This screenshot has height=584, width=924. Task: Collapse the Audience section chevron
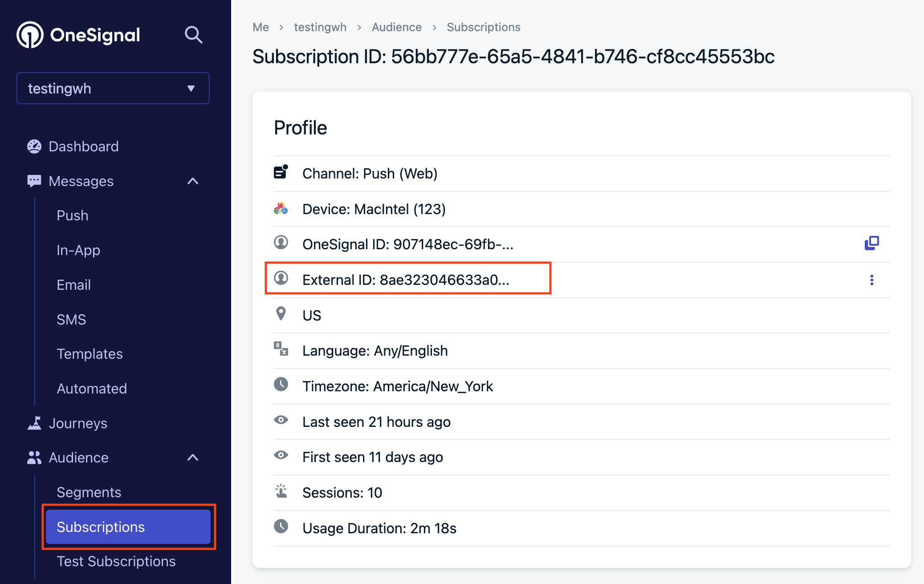coord(193,458)
